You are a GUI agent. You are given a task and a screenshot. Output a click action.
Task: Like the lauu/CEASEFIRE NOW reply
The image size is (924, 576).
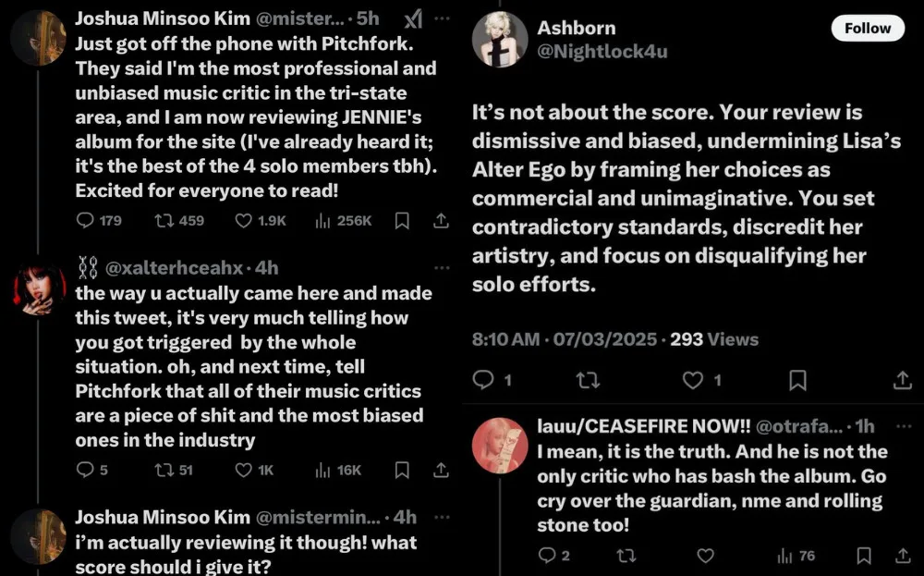click(705, 556)
